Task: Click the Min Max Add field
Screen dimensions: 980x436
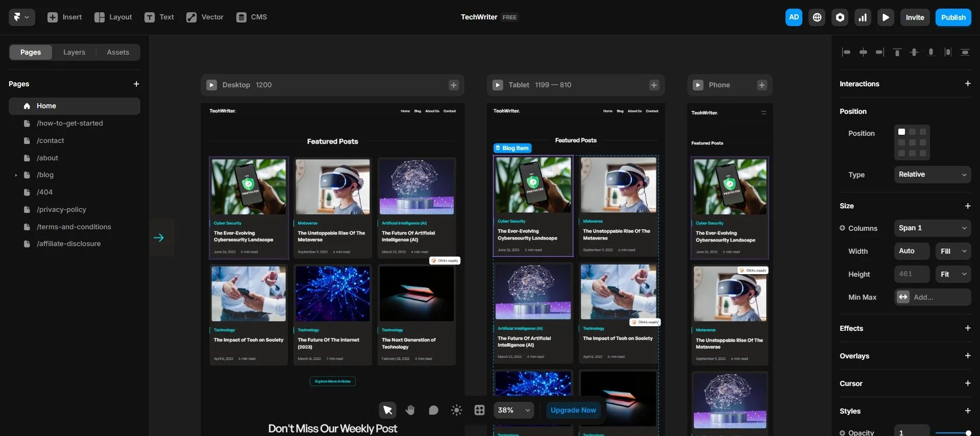Action: coord(933,297)
